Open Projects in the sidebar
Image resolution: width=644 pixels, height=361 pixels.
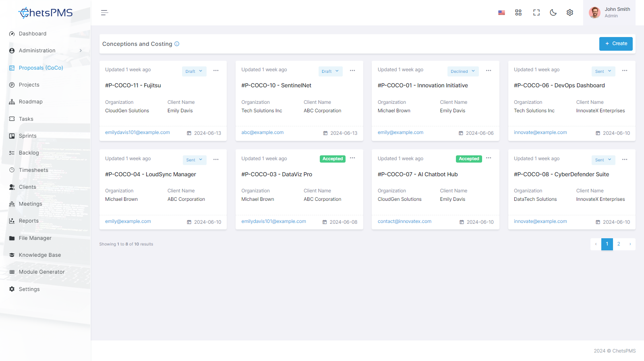(x=29, y=85)
